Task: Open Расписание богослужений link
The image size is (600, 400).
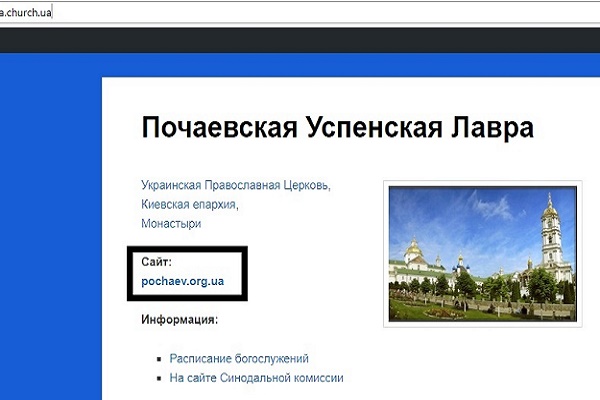Action: pyautogui.click(x=239, y=359)
